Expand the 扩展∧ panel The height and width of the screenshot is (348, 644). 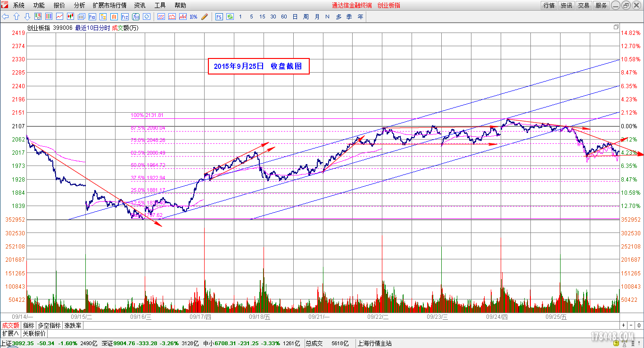[x=10, y=333]
